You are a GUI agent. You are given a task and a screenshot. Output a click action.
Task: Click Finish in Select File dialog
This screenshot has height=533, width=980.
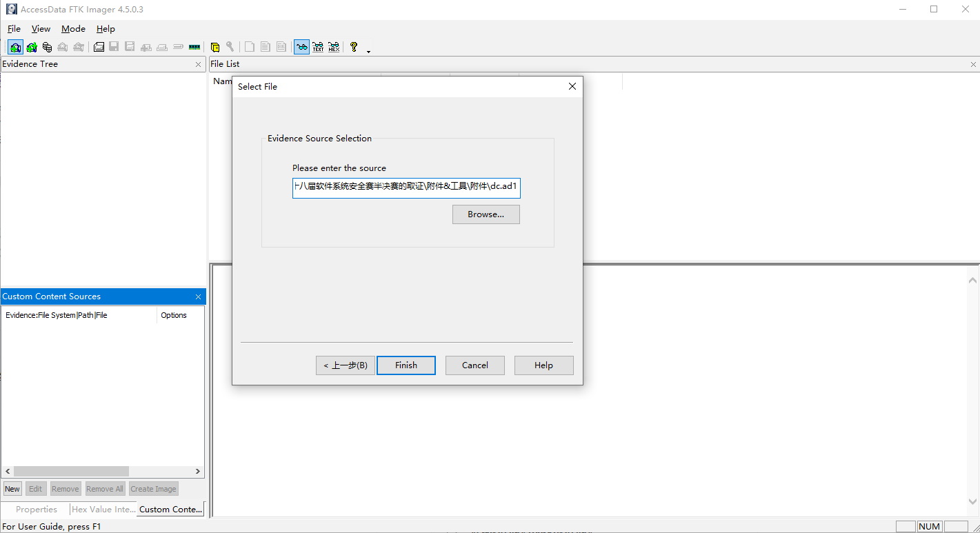pos(406,365)
